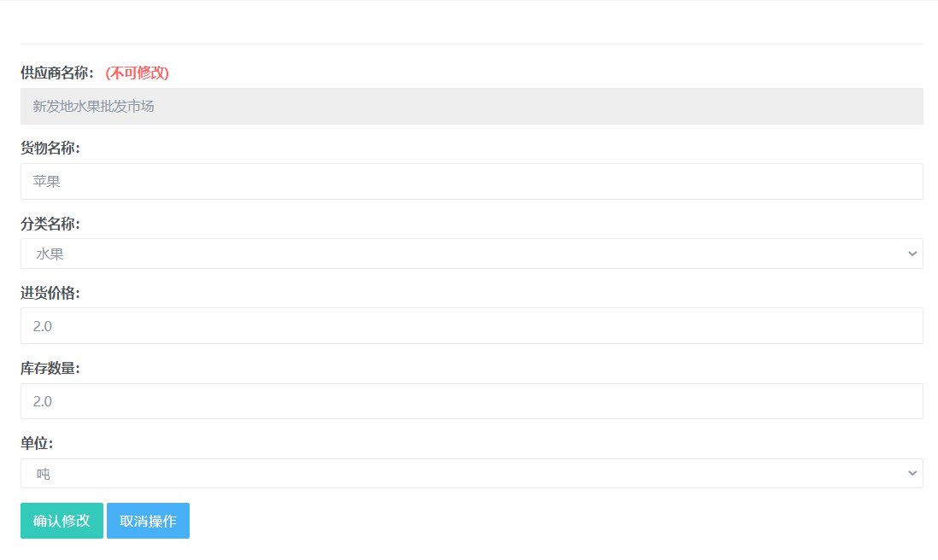Select the 吨 value in unit combo box

click(x=43, y=474)
